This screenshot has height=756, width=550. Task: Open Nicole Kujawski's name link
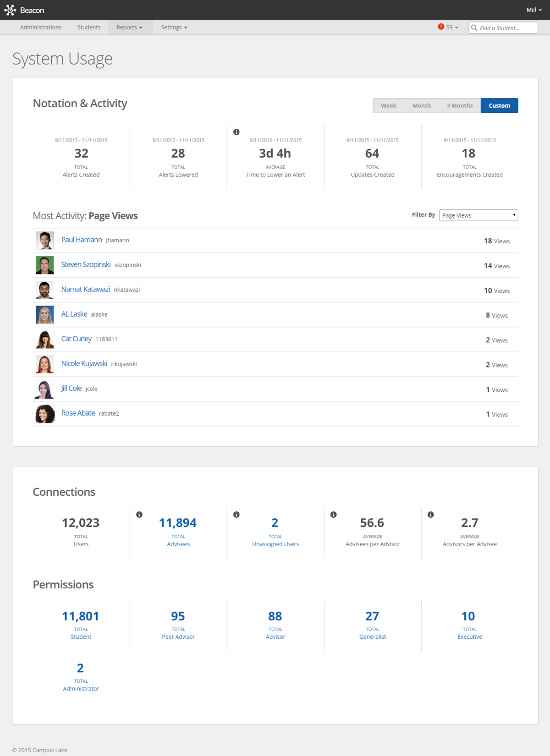(84, 363)
